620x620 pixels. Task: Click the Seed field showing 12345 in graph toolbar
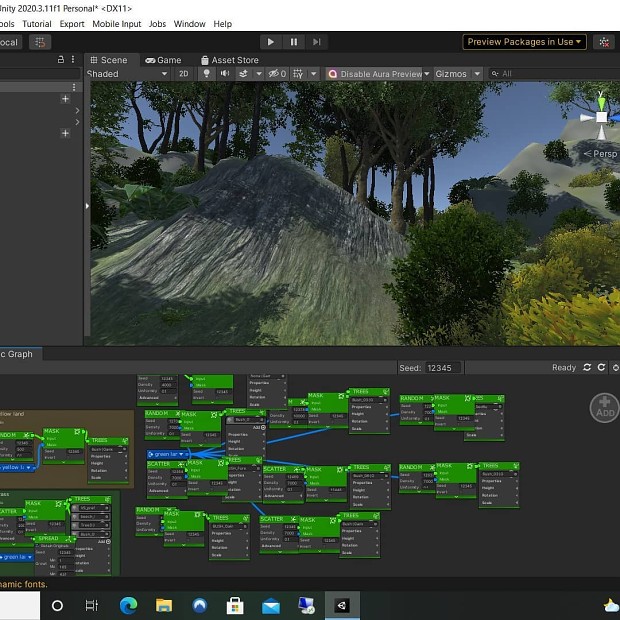pos(443,368)
